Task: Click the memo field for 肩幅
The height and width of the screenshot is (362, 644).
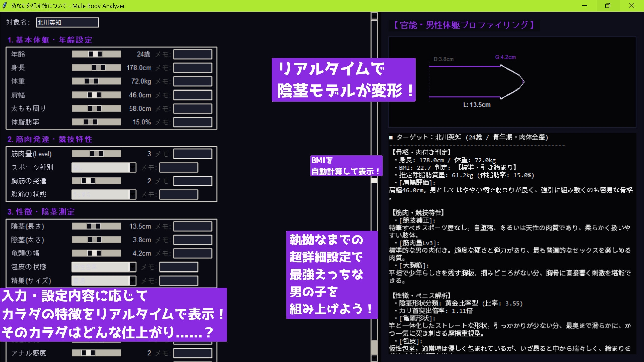Action: click(x=193, y=95)
